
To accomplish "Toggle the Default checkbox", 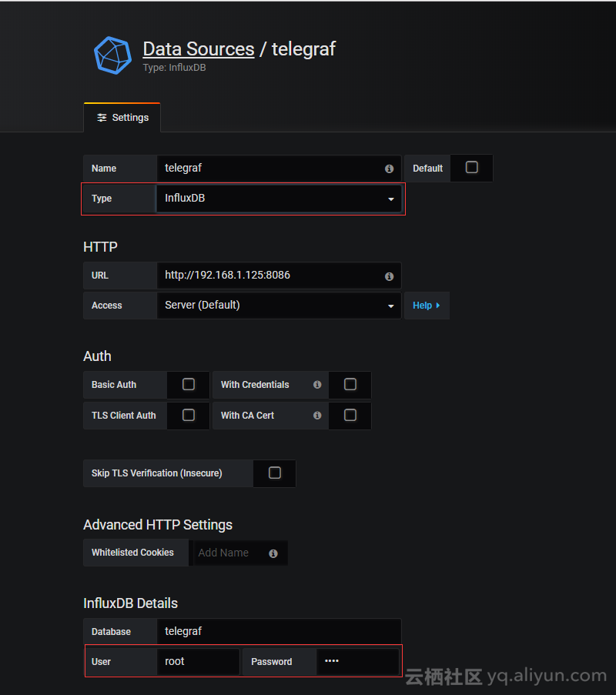I will (471, 167).
